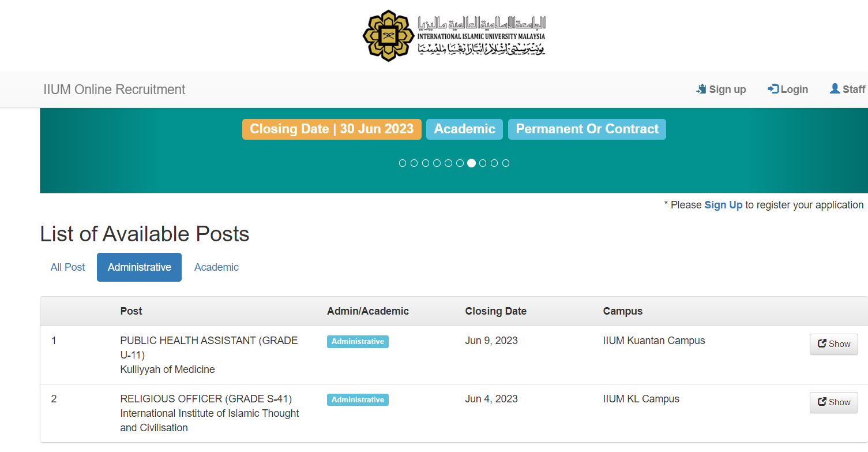This screenshot has height=452, width=868.
Task: Click Kulliyyah of Medicine text
Action: point(167,369)
